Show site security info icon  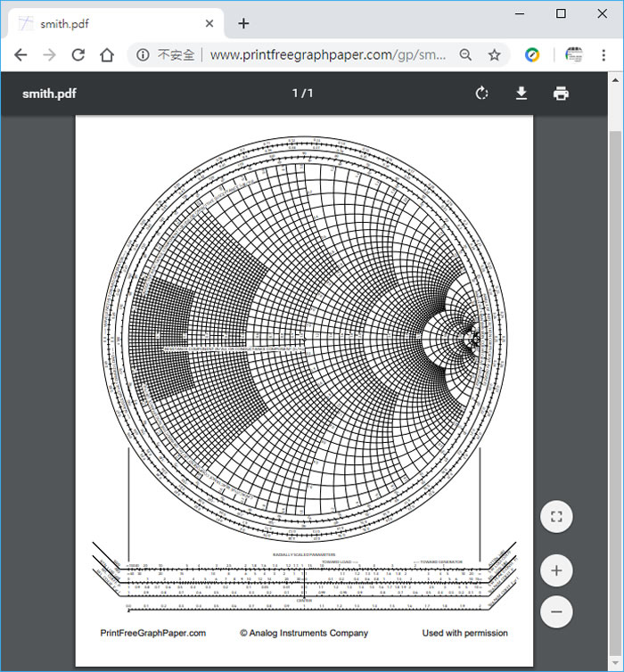143,55
